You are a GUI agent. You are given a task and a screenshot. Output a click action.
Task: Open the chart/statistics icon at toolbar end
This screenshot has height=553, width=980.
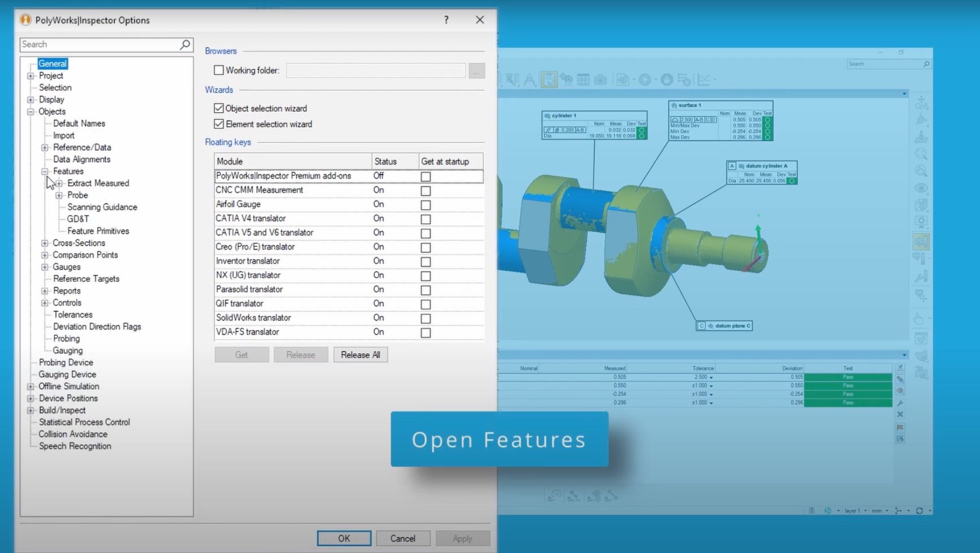pos(703,81)
